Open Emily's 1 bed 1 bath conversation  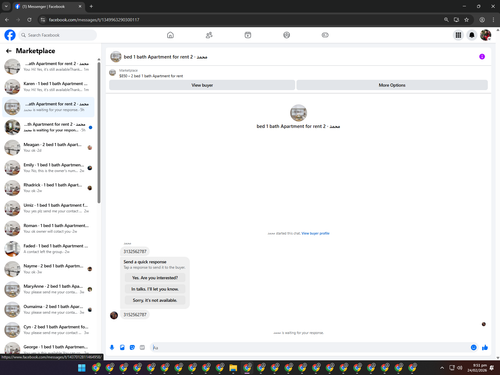tap(48, 168)
